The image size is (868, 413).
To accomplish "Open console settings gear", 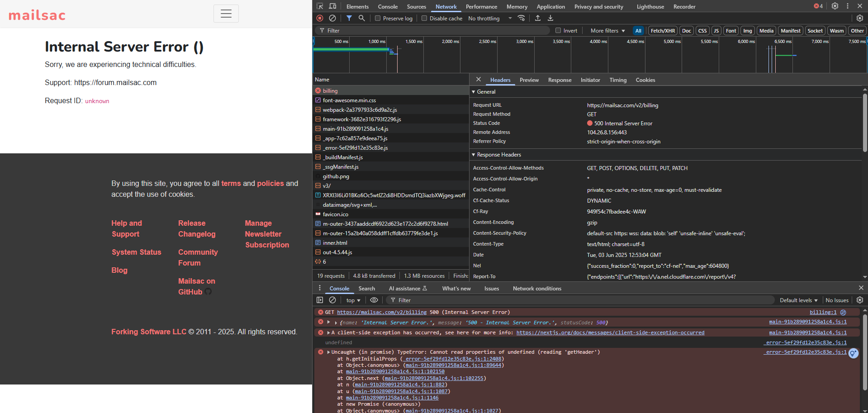I will (x=860, y=300).
